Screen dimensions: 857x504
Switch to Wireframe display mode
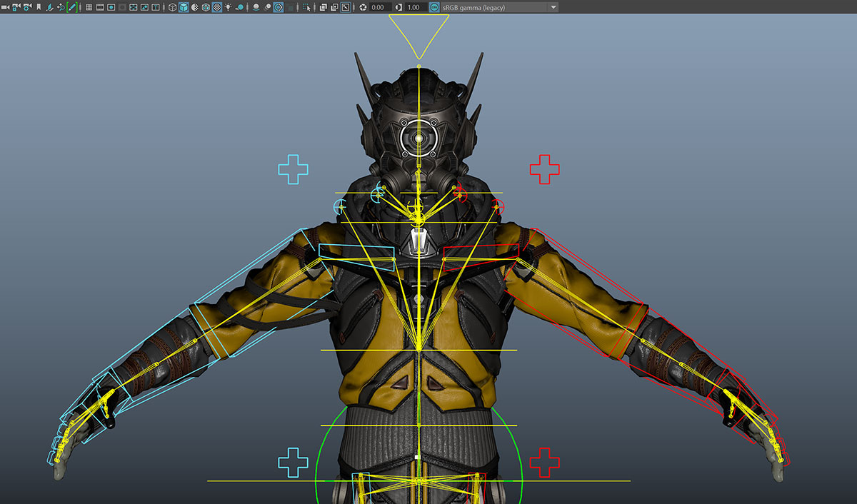coord(172,7)
